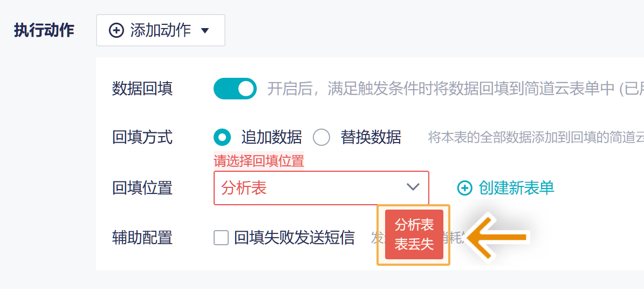This screenshot has height=289, width=644.
Task: Open the 添加动作 caret arrow
Action: (x=204, y=31)
